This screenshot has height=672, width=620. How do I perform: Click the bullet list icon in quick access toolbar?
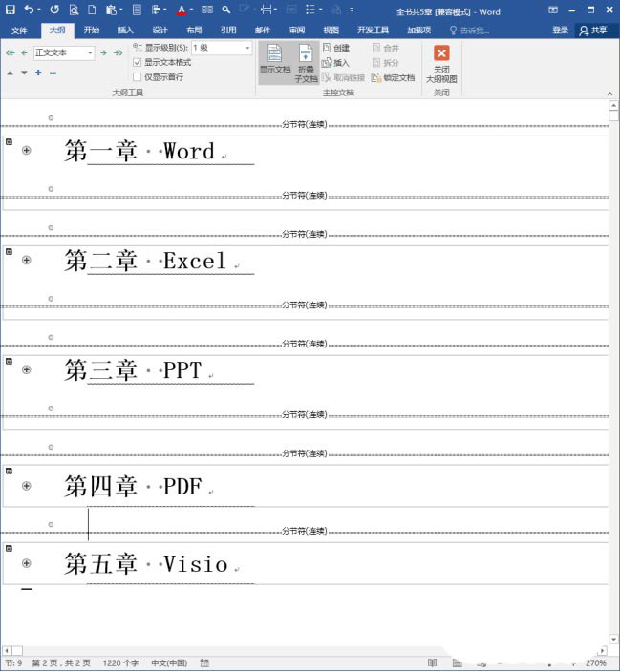(x=310, y=10)
